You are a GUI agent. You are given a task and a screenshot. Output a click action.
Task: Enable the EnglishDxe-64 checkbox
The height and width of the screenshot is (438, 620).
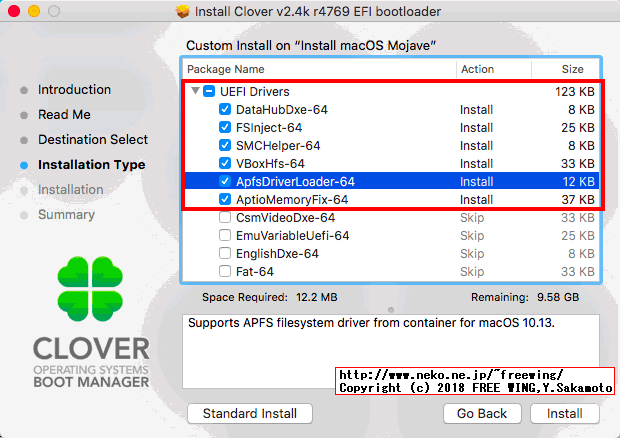(x=225, y=253)
